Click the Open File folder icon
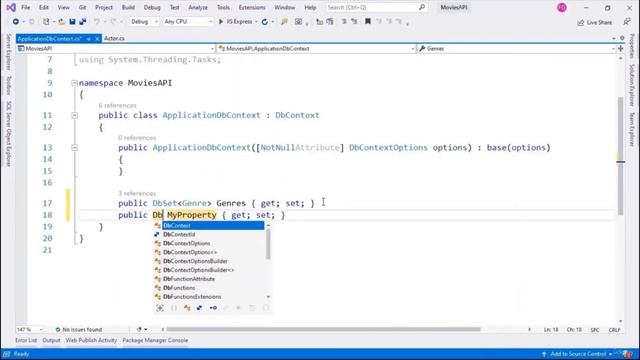The height and width of the screenshot is (360, 640). point(62,22)
